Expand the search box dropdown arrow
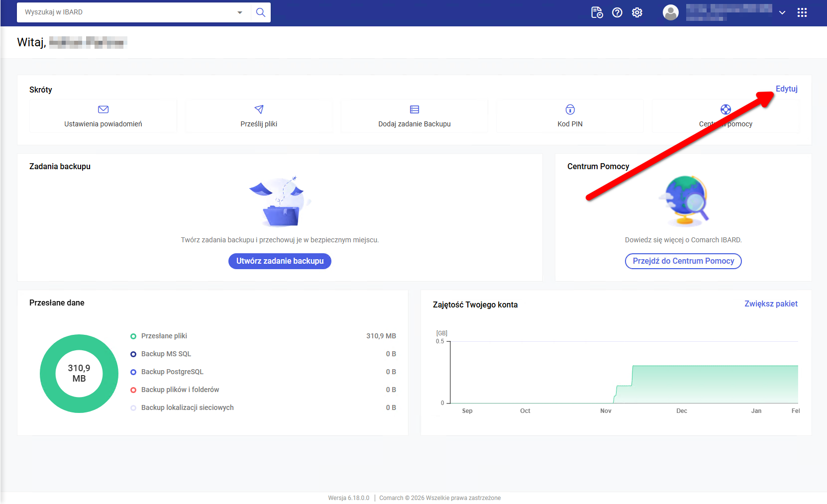Viewport: 827px width, 504px height. tap(240, 12)
